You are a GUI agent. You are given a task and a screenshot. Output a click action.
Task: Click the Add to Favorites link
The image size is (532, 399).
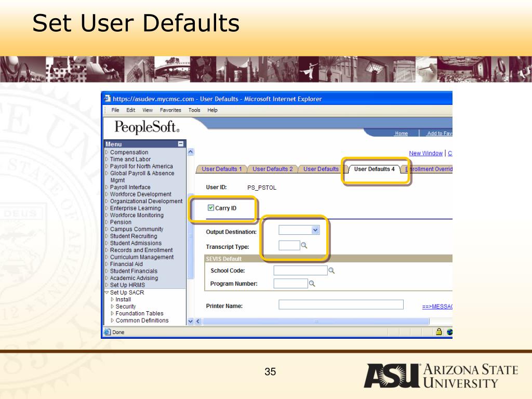440,134
